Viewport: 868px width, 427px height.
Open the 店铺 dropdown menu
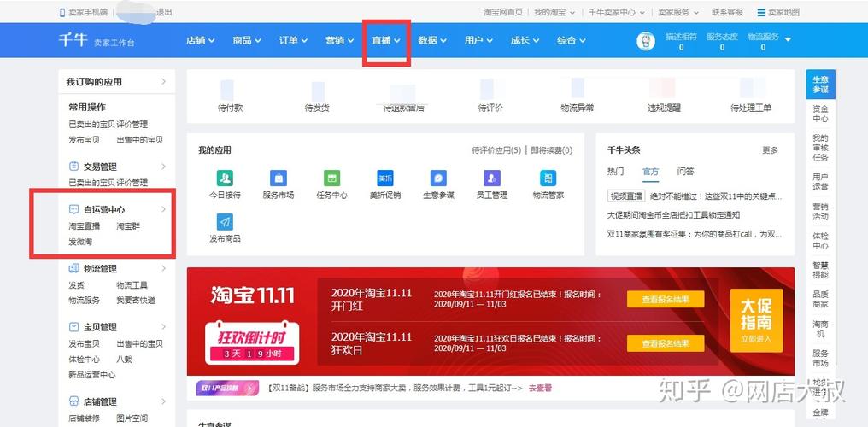[201, 40]
